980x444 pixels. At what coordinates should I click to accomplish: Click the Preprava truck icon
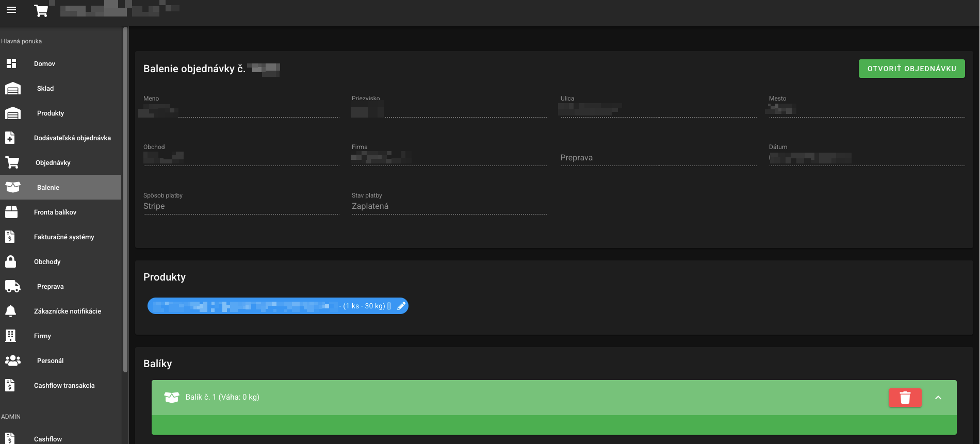pos(13,286)
